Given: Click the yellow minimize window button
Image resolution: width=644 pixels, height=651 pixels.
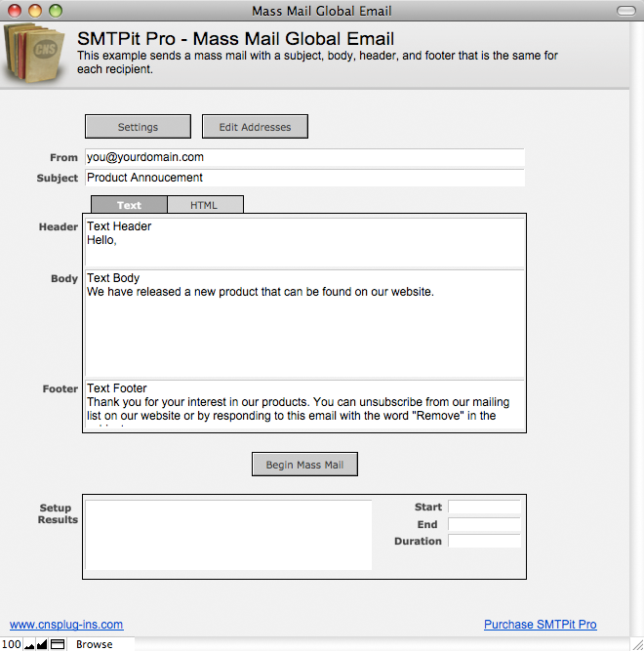Looking at the screenshot, I should click(x=35, y=11).
